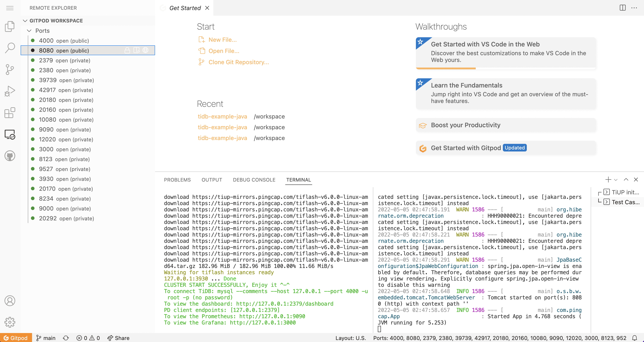644x342 pixels.
Task: Open the Source Control view
Action: pos(10,69)
